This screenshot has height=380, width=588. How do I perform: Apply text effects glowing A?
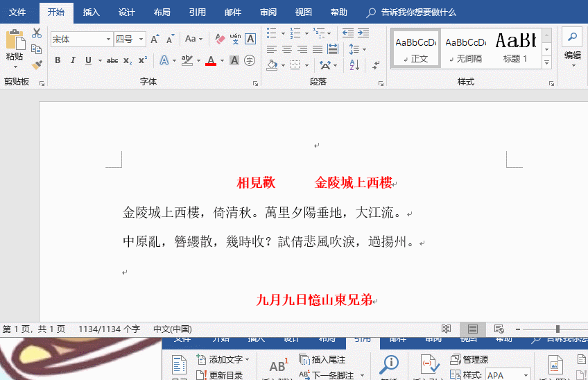(x=164, y=60)
